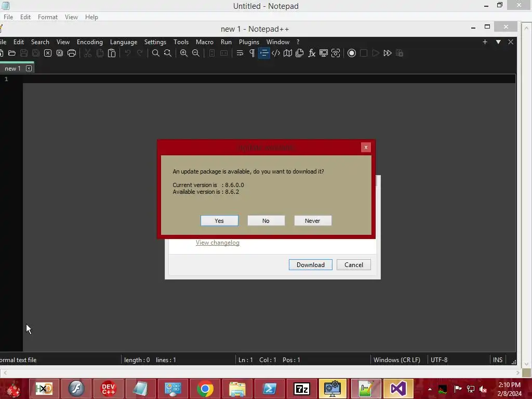Click Yes to download the update
Viewport: 532px width, 399px height.
[219, 221]
